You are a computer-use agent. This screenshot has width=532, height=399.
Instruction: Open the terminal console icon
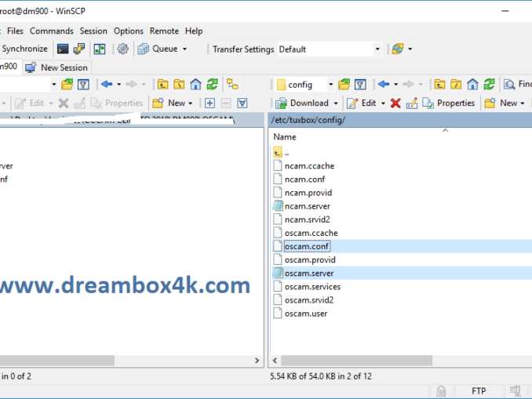(x=63, y=49)
